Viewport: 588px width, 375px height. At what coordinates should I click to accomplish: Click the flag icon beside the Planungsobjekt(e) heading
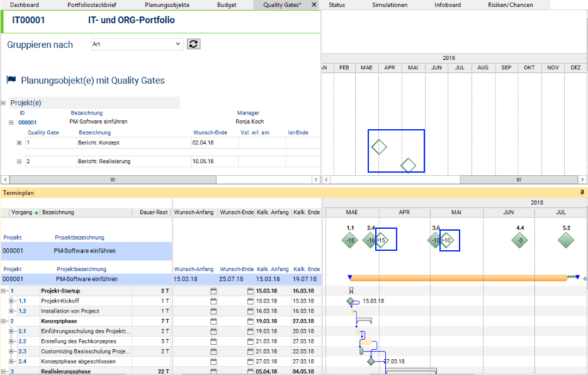tap(11, 80)
